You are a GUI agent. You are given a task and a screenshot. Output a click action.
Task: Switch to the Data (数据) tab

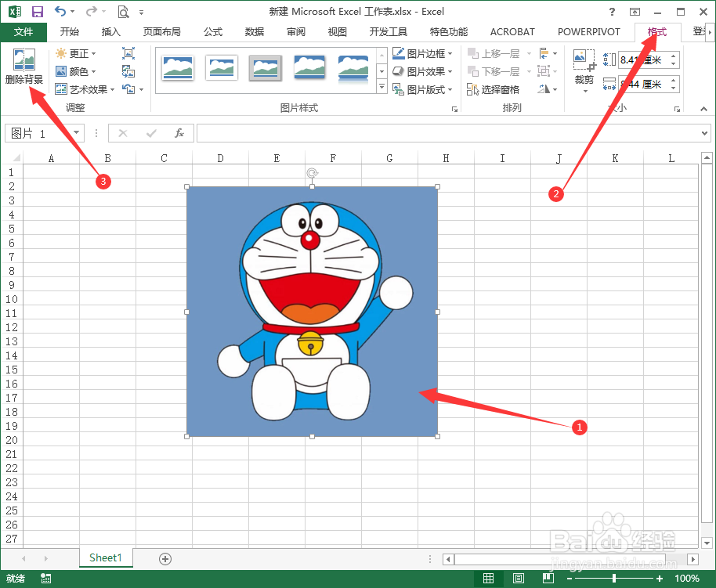tap(255, 31)
